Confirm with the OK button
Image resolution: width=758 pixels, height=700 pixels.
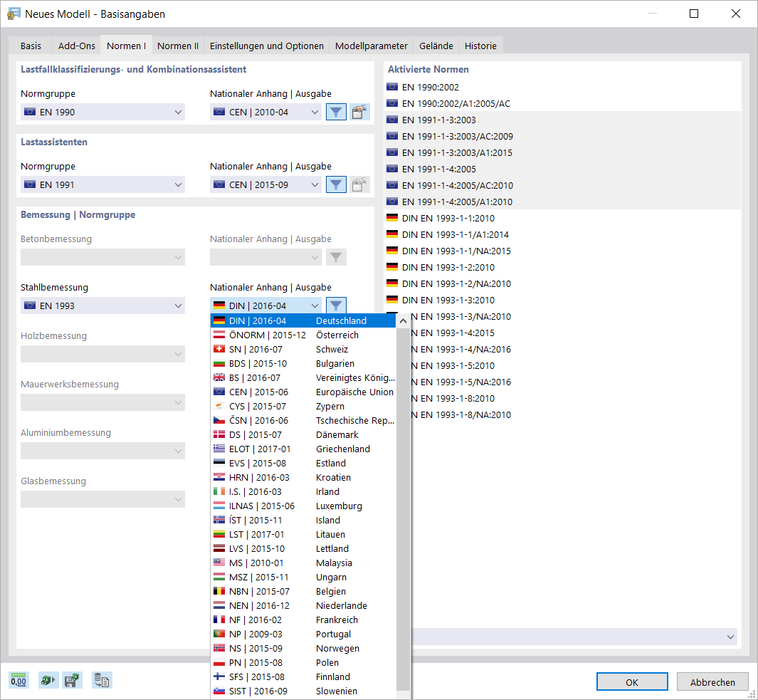click(632, 682)
